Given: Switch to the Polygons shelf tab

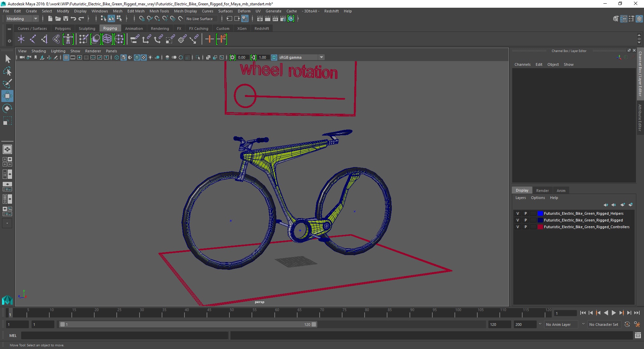Looking at the screenshot, I should tap(63, 29).
